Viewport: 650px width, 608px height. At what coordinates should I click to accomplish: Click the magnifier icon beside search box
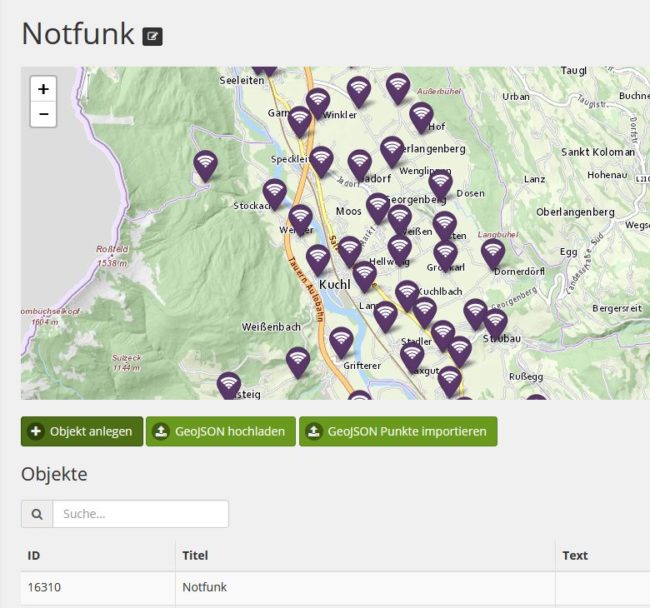(x=37, y=514)
